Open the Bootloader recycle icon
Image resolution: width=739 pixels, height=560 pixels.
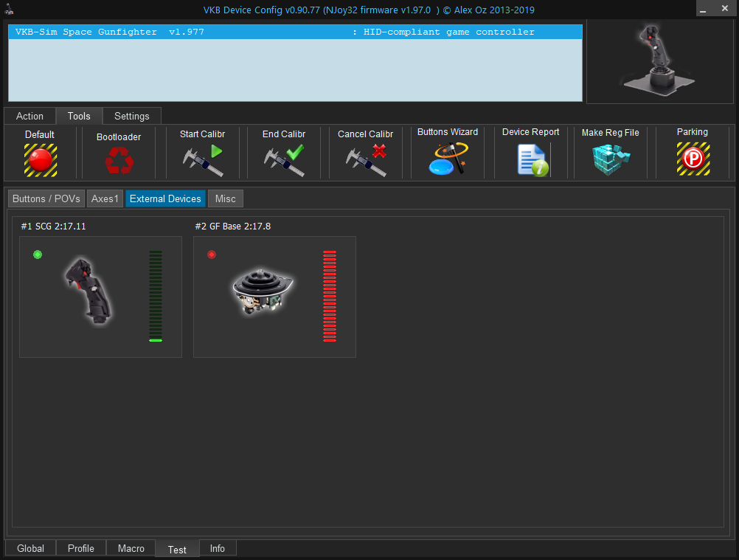119,160
